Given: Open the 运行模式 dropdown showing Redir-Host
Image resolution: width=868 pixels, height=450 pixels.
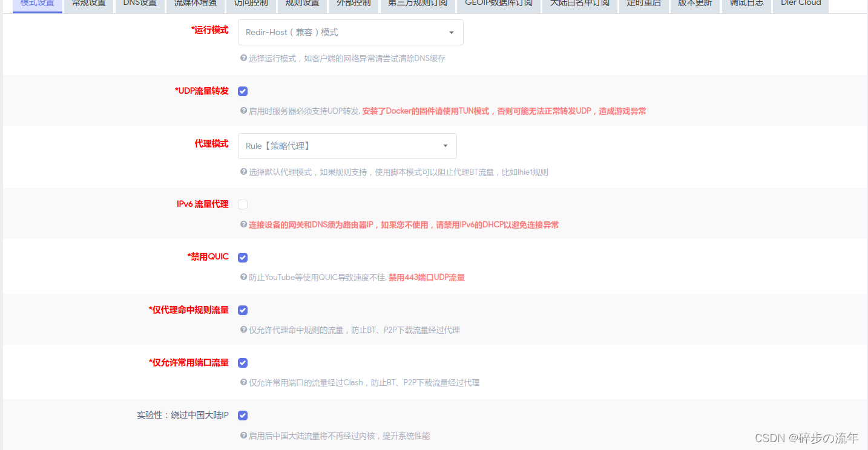Looking at the screenshot, I should coord(350,32).
